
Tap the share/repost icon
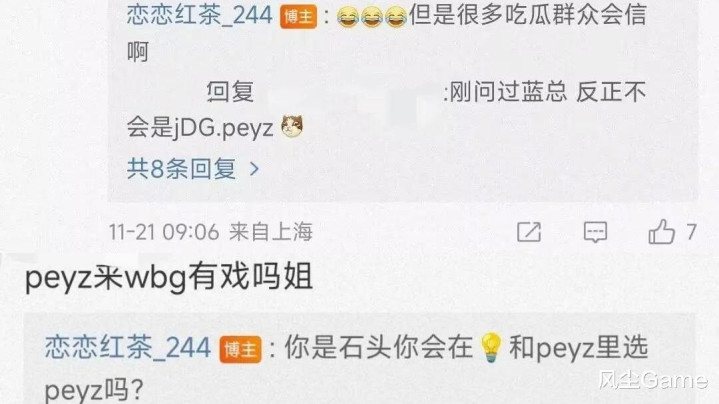(x=529, y=232)
